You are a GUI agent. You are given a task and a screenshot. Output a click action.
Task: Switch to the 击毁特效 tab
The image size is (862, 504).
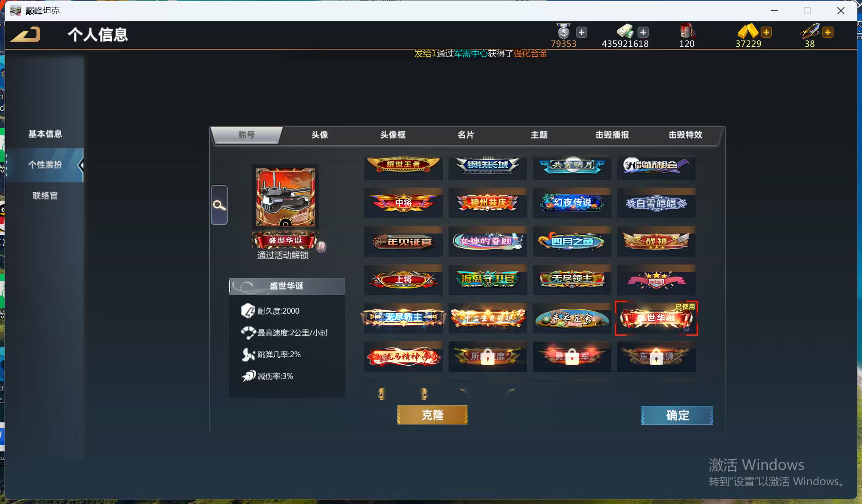click(x=685, y=135)
